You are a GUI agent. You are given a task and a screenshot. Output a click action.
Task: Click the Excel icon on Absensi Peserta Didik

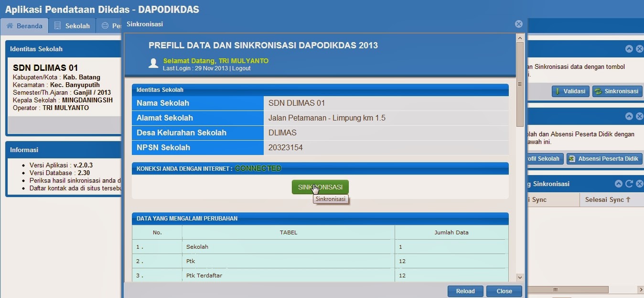pos(572,159)
